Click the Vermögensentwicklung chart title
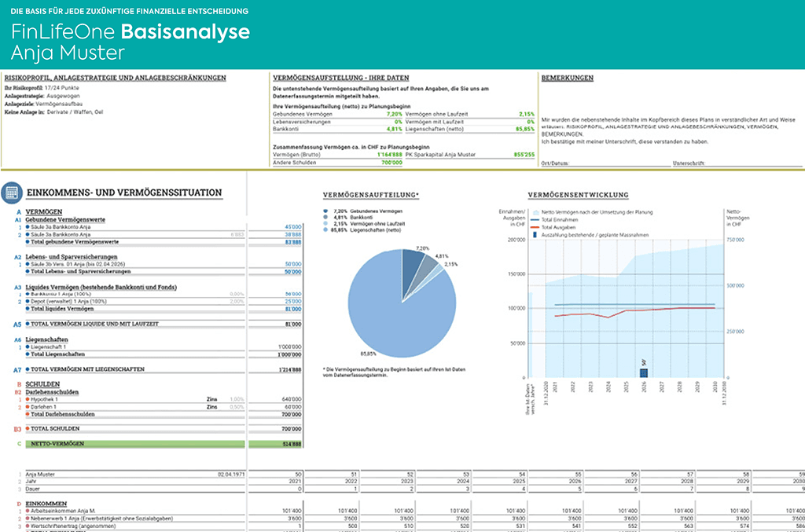Viewport: 805px width, 532px height. pyautogui.click(x=578, y=193)
